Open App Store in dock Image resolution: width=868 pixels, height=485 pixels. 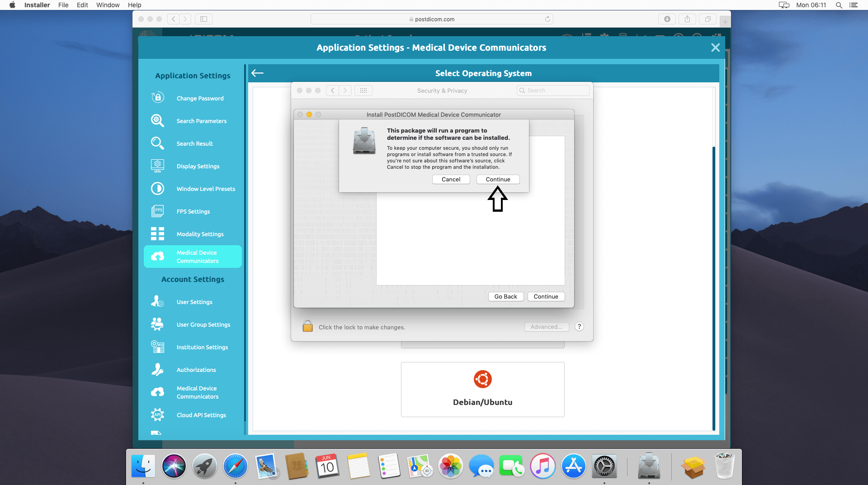tap(574, 466)
